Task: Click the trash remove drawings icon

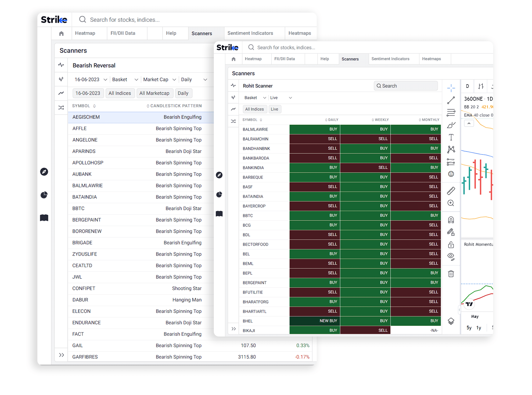Action: (x=451, y=274)
